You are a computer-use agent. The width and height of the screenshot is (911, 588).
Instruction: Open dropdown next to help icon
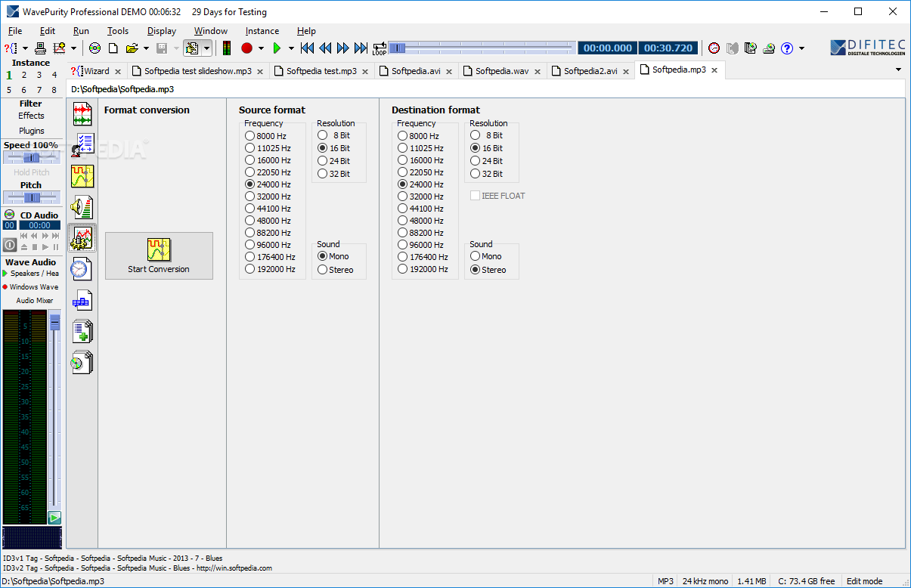click(801, 48)
